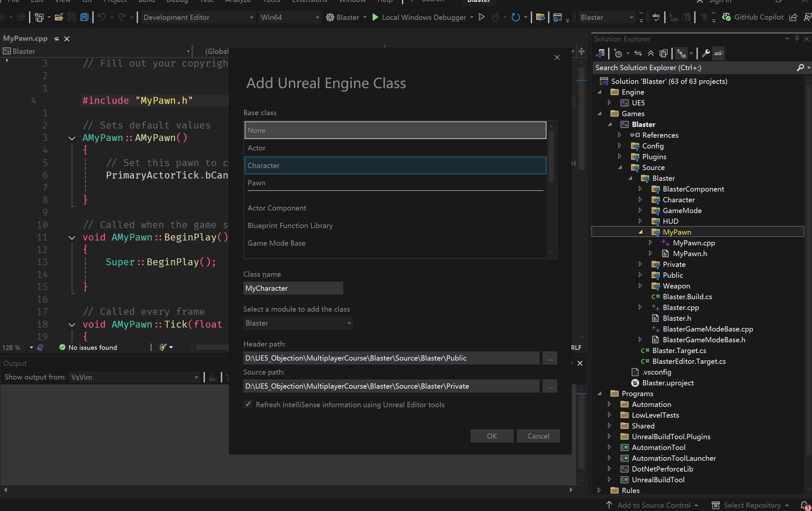This screenshot has width=812, height=511.
Task: Toggle Refresh IntelliSense information checkbox
Action: (248, 404)
